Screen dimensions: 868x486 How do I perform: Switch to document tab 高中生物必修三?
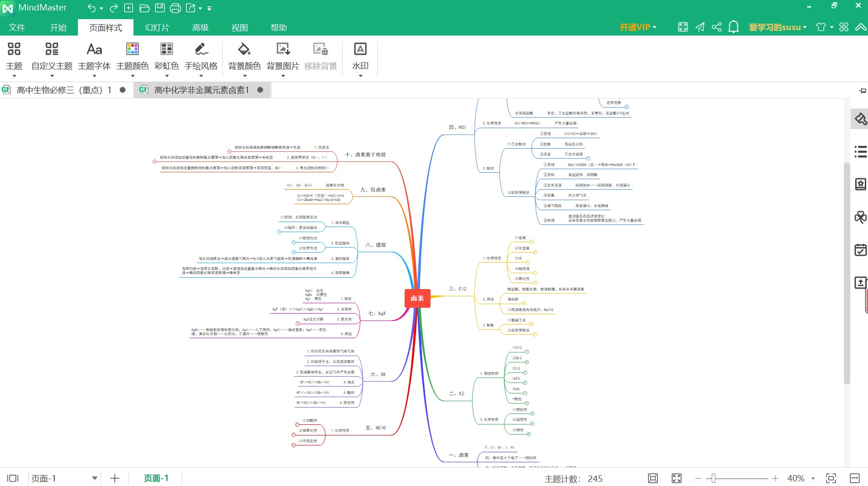[x=64, y=90]
